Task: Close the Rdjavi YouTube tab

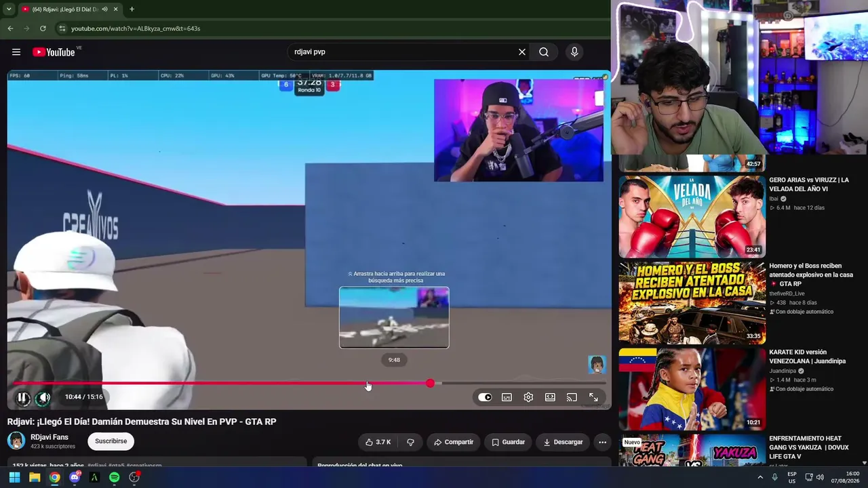Action: (116, 9)
